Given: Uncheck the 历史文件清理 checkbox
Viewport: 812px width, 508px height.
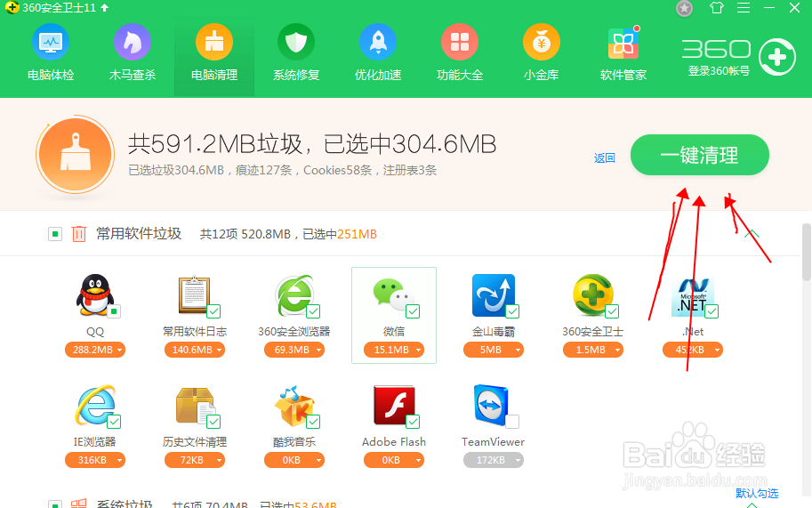Looking at the screenshot, I should 213,422.
